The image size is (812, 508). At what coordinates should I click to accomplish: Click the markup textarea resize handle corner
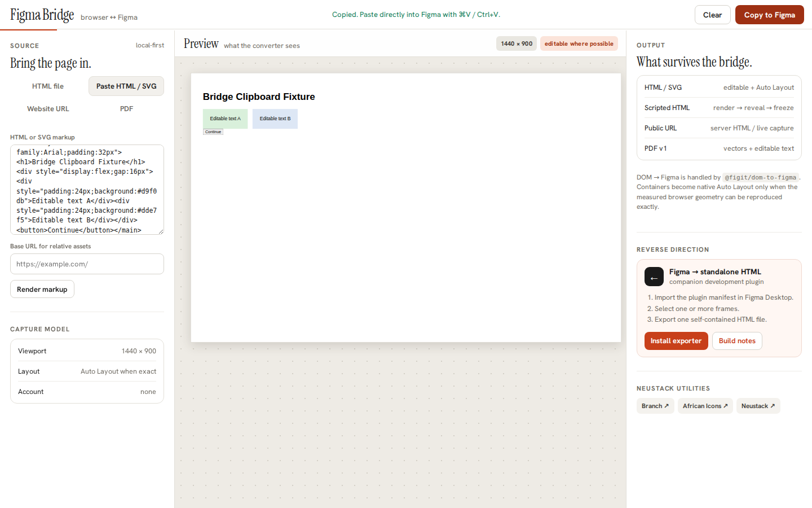pos(161,231)
